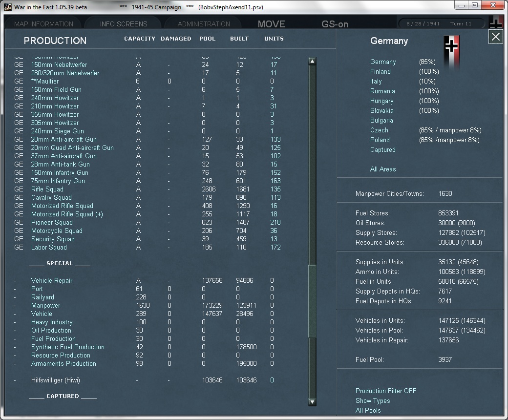Open the Pioneer Squad entry
Screen dimensions: 508x420
pyautogui.click(x=52, y=223)
